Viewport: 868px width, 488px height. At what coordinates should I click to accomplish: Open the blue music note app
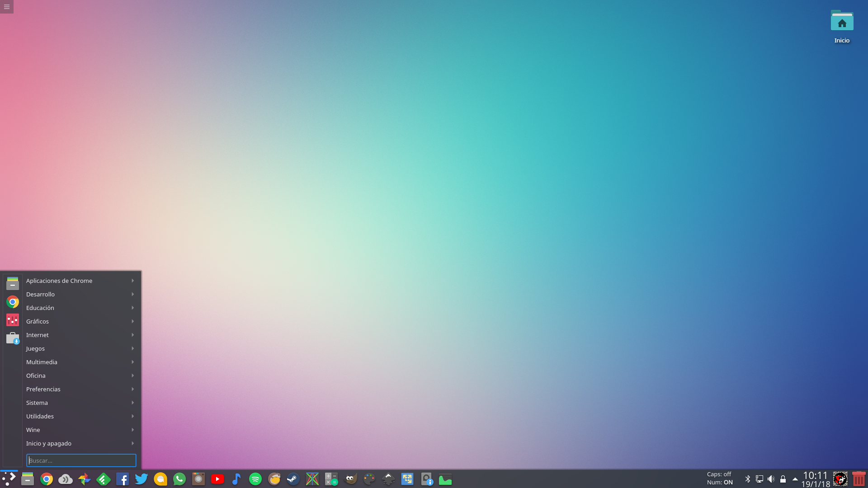pyautogui.click(x=236, y=479)
